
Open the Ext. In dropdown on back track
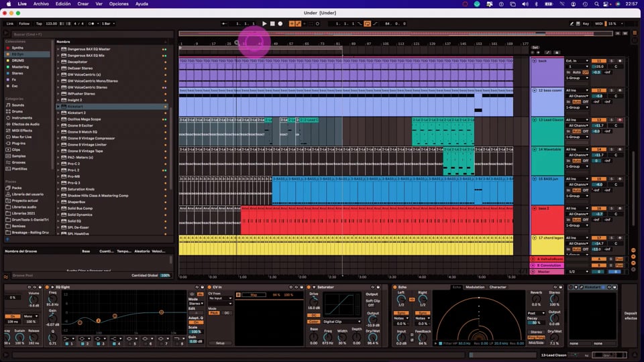pos(577,61)
